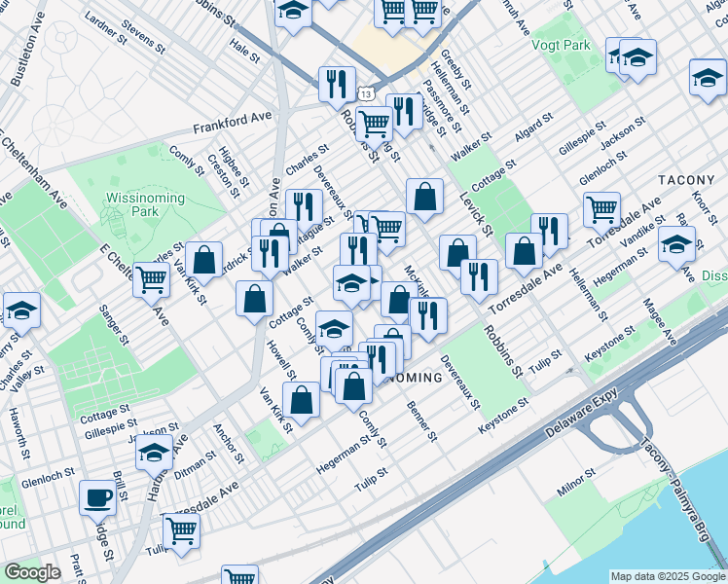Image resolution: width=728 pixels, height=584 pixels.
Task: Click the US 13 highway shield
Action: click(x=366, y=94)
